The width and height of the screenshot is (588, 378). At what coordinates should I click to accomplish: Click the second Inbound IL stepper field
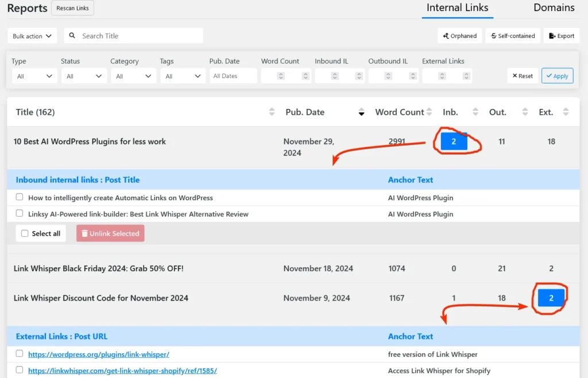353,76
